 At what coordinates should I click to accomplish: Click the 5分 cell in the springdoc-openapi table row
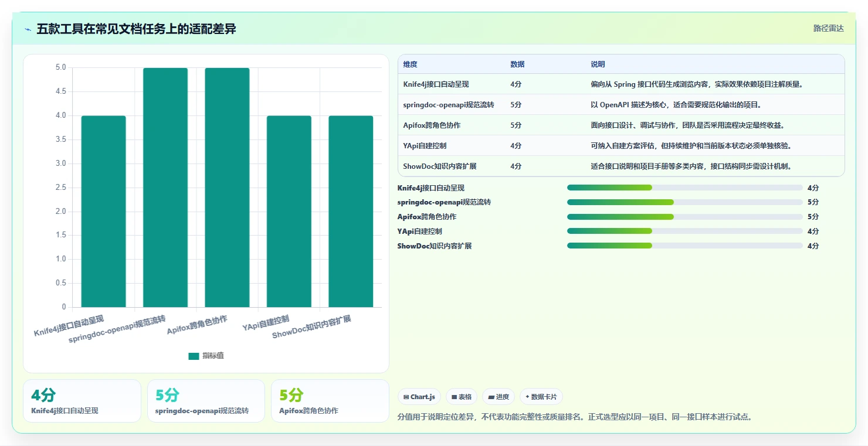pos(516,105)
